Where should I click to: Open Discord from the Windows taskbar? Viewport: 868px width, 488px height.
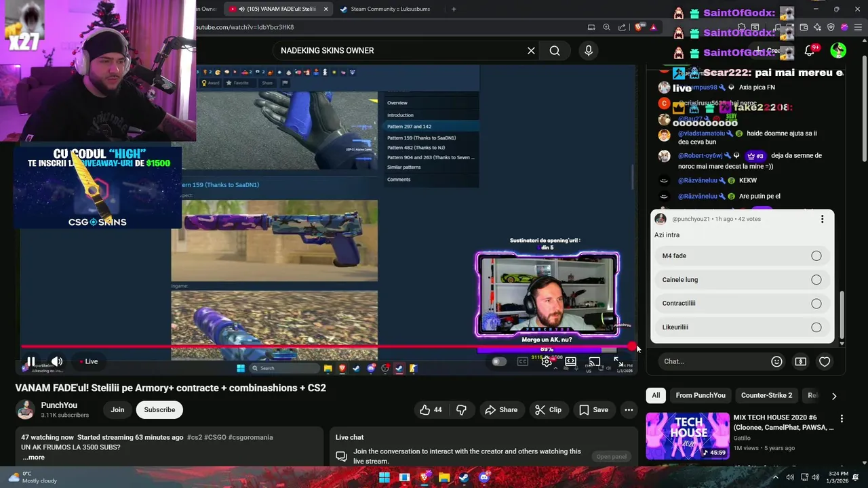click(484, 477)
